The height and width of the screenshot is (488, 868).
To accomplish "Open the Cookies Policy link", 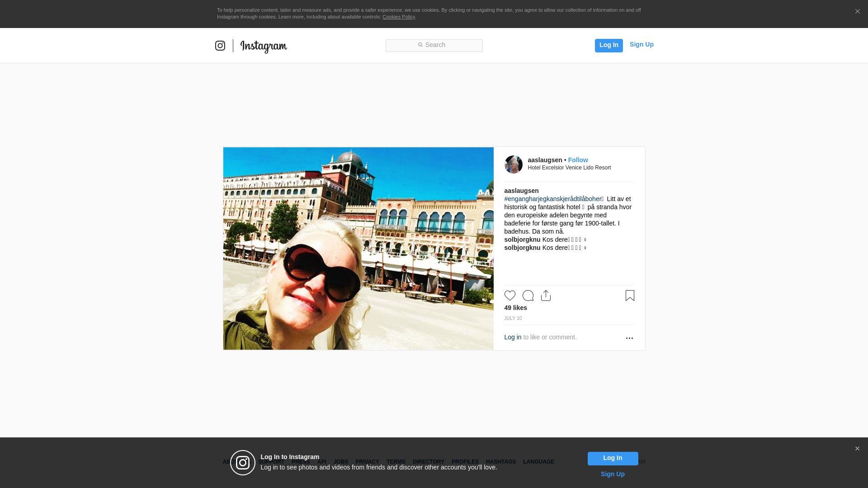I will click(399, 17).
